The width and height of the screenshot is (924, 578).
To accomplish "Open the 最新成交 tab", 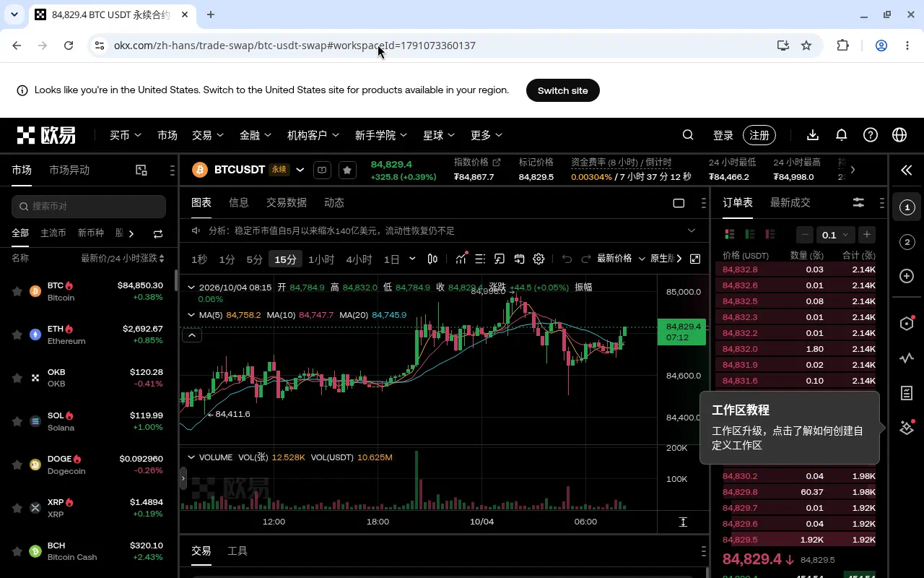I will tap(790, 203).
